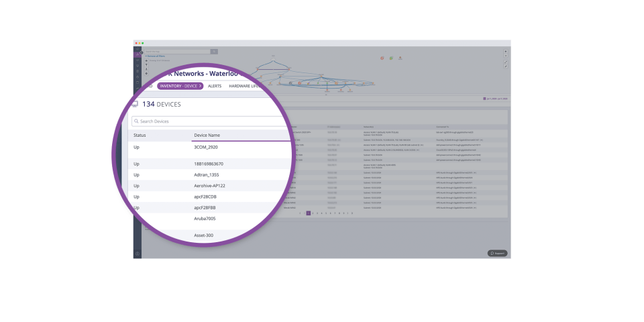Click the Search the map field
This screenshot has height=322, width=644.
pos(177,52)
